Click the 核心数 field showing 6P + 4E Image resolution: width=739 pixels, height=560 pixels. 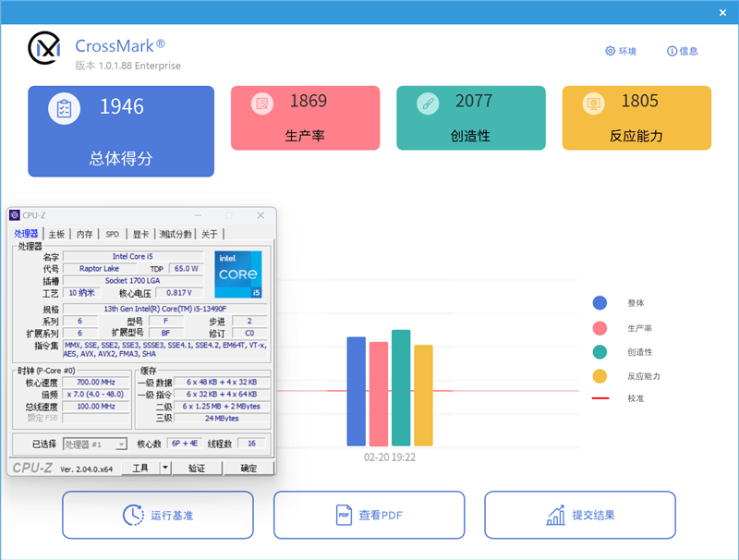coord(184,444)
